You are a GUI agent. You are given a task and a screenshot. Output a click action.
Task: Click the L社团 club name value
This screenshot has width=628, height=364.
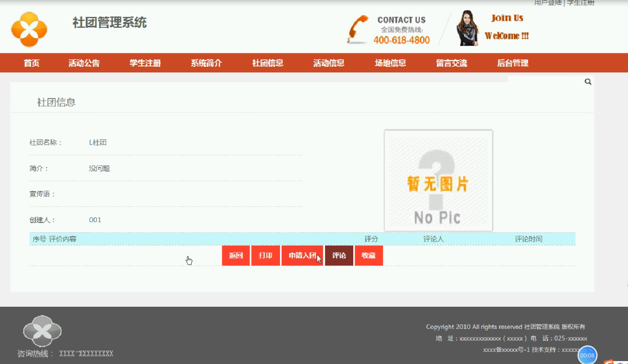98,142
